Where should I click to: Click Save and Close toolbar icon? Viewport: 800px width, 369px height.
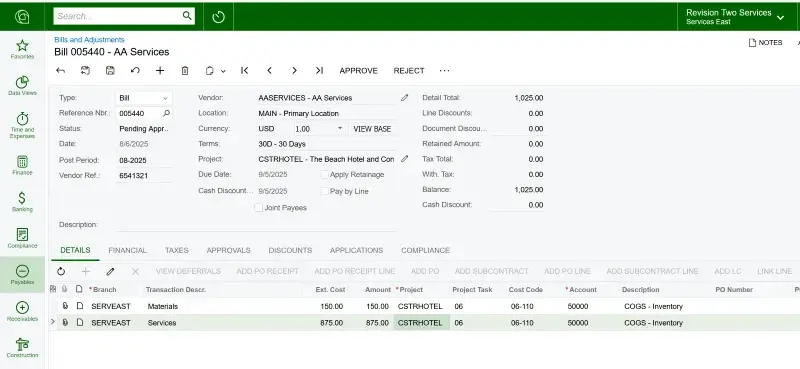coord(85,70)
